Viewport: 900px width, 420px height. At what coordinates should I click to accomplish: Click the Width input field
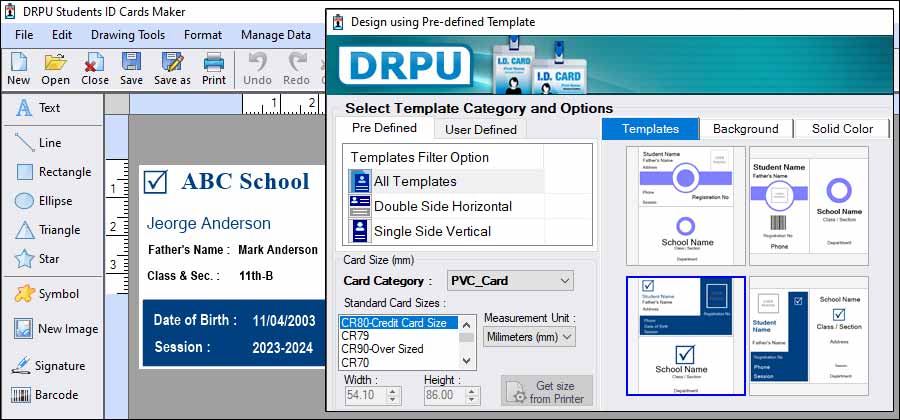[x=366, y=395]
